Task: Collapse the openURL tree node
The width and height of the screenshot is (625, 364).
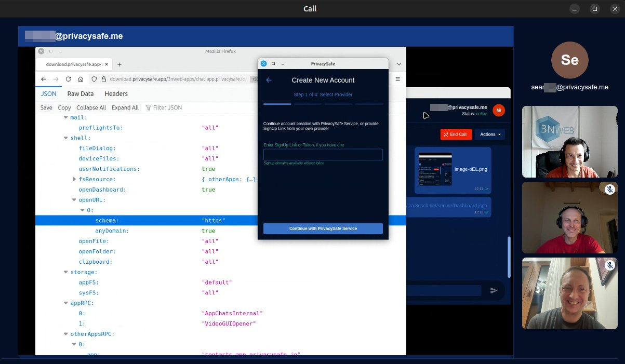Action: [x=74, y=200]
